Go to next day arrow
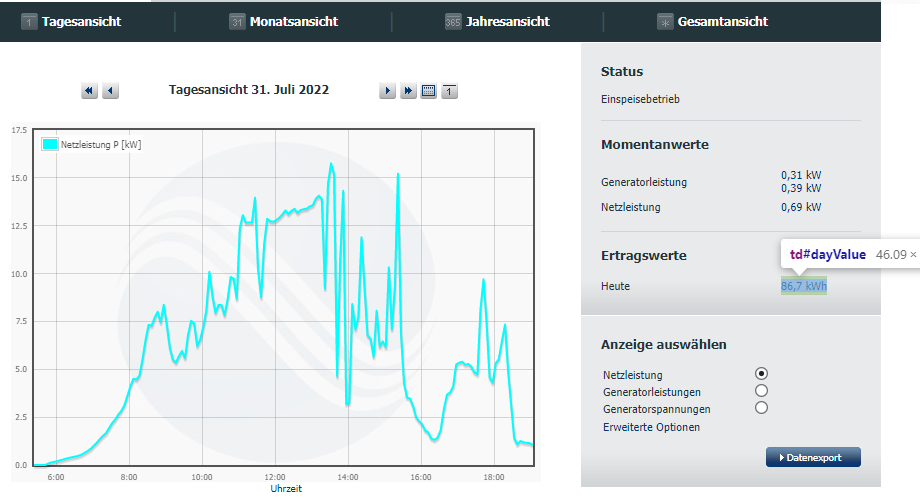 click(387, 91)
